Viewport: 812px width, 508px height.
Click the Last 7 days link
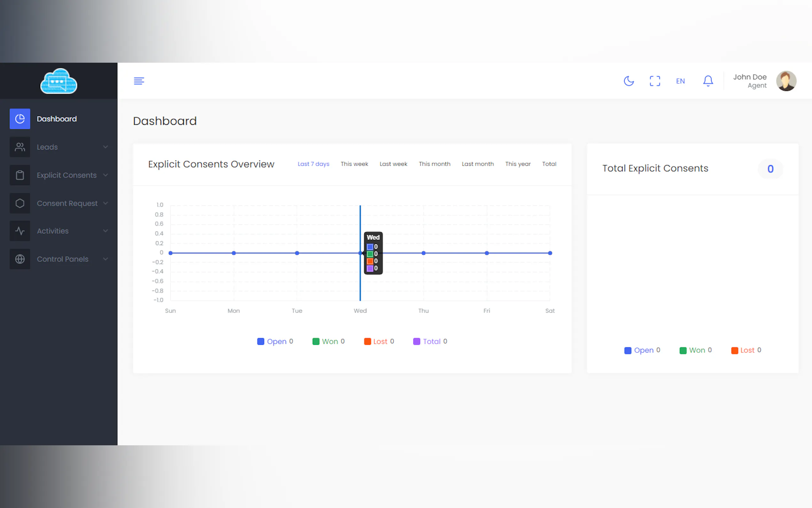[x=313, y=164]
